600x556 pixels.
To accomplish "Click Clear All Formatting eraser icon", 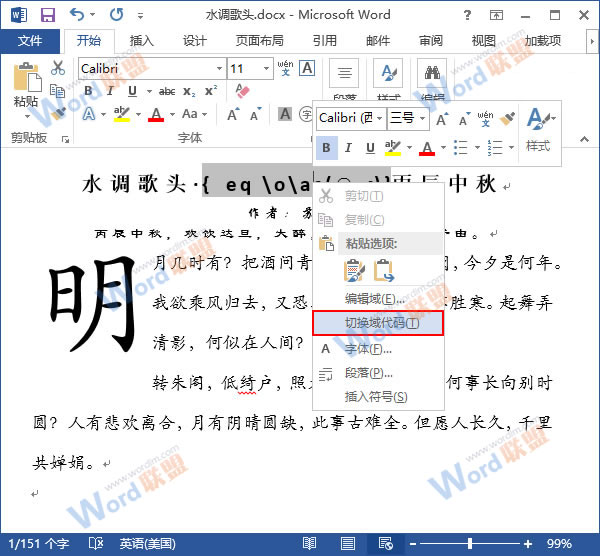I will point(242,91).
